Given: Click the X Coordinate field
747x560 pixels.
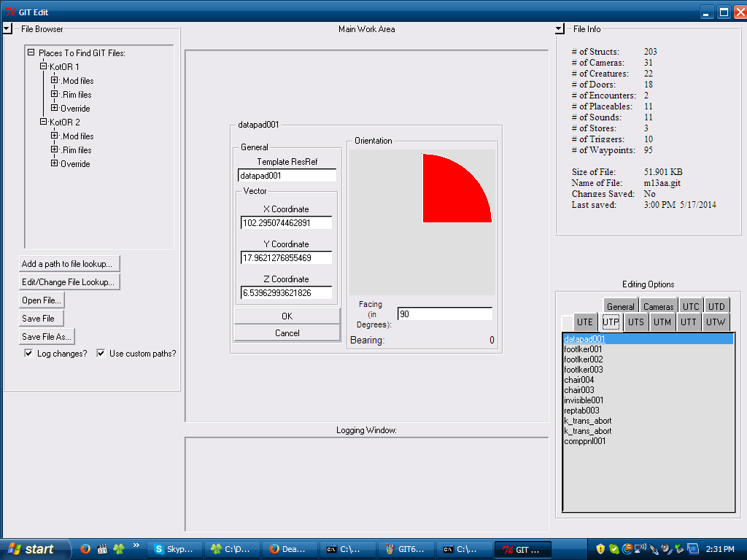Looking at the screenshot, I should 286,223.
